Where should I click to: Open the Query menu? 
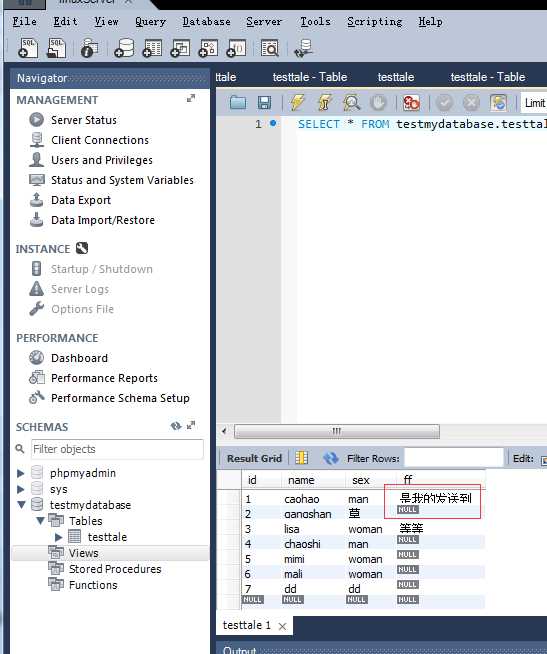pos(151,21)
